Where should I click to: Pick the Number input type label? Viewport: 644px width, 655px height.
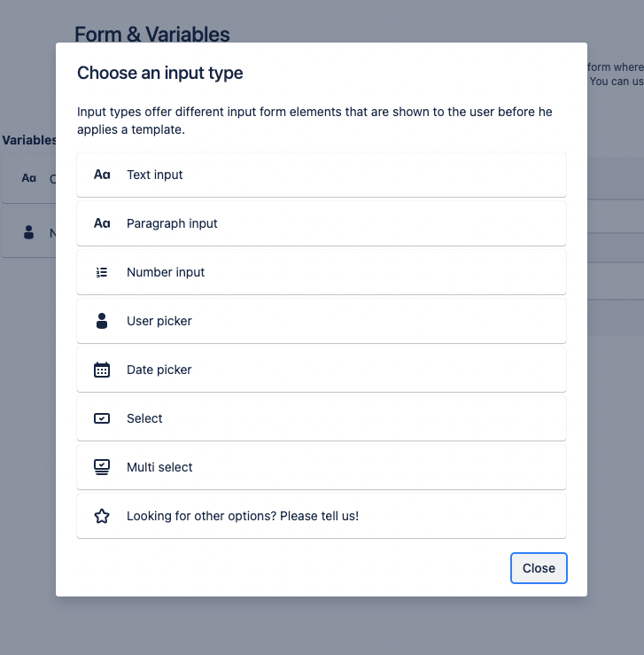(166, 272)
